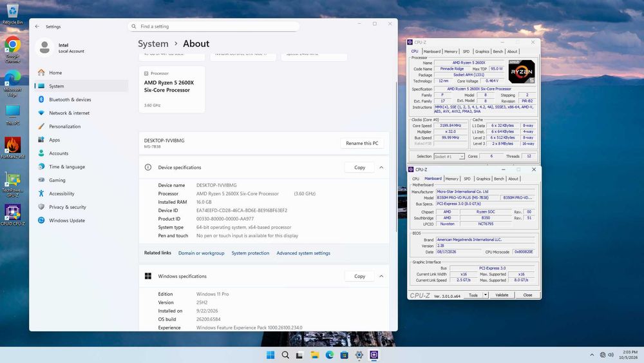The height and width of the screenshot is (363, 644).
Task: Click the Close button in CPU-Z footer
Action: click(527, 295)
